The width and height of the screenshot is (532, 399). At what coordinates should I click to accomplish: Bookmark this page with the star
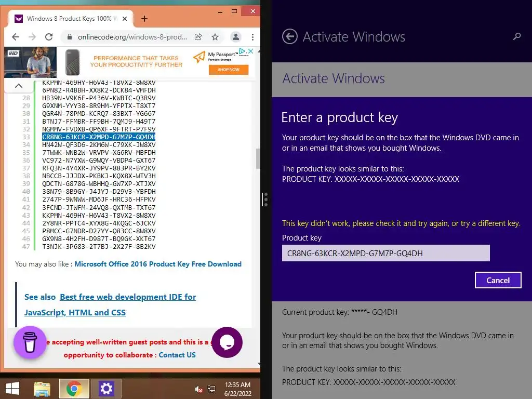(x=215, y=37)
